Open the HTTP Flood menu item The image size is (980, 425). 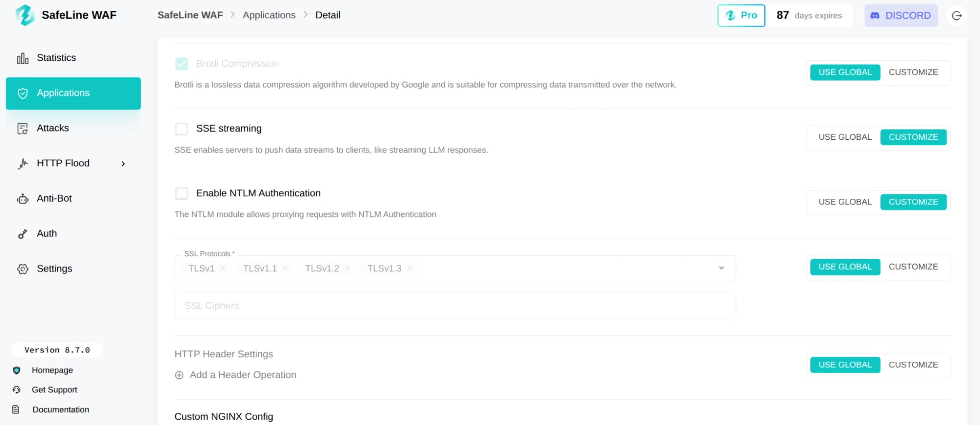73,163
